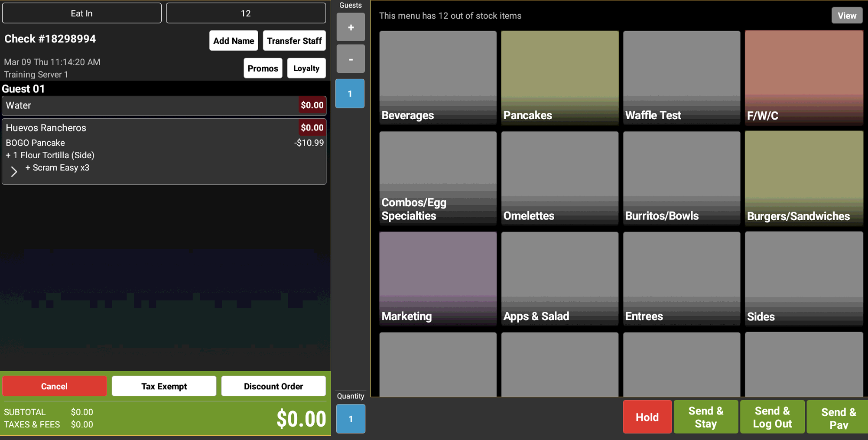Select the Scram Easy x3 modifier
This screenshot has width=868, height=440.
pos(57,168)
